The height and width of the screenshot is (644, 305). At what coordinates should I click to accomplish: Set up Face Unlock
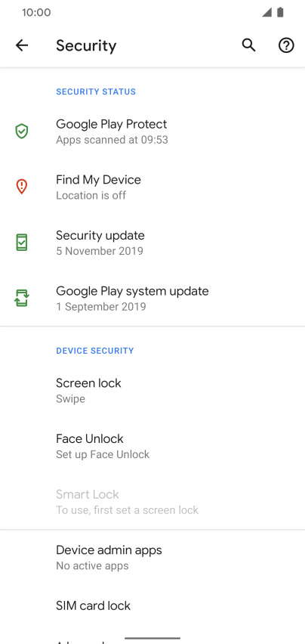(x=152, y=446)
